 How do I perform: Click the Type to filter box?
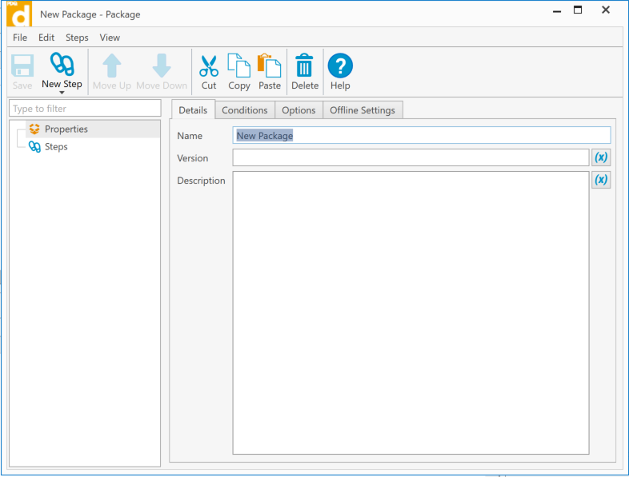coord(85,108)
